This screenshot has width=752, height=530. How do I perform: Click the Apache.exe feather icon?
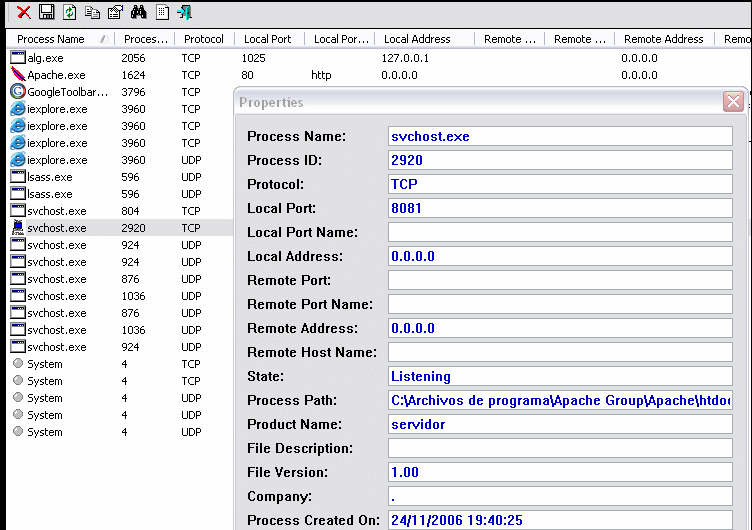[18, 74]
